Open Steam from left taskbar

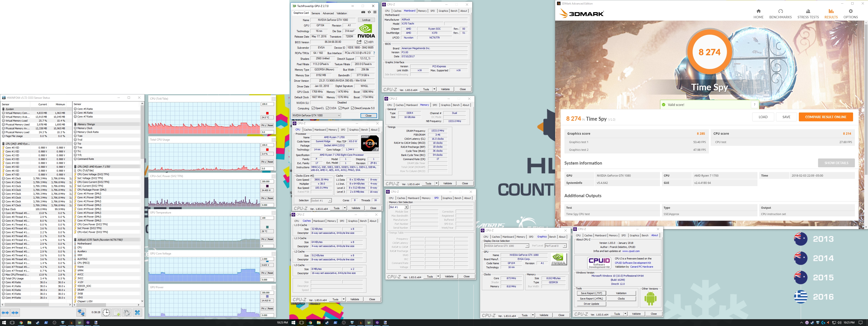click(38, 323)
